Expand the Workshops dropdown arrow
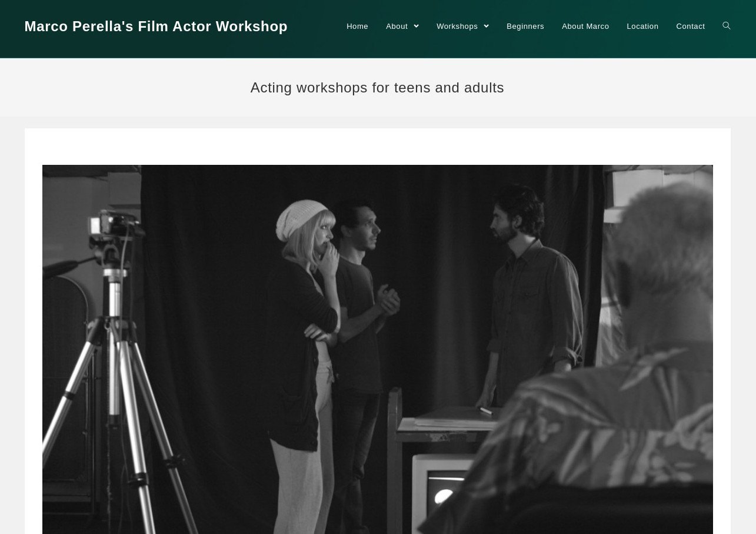756x534 pixels. tap(487, 26)
